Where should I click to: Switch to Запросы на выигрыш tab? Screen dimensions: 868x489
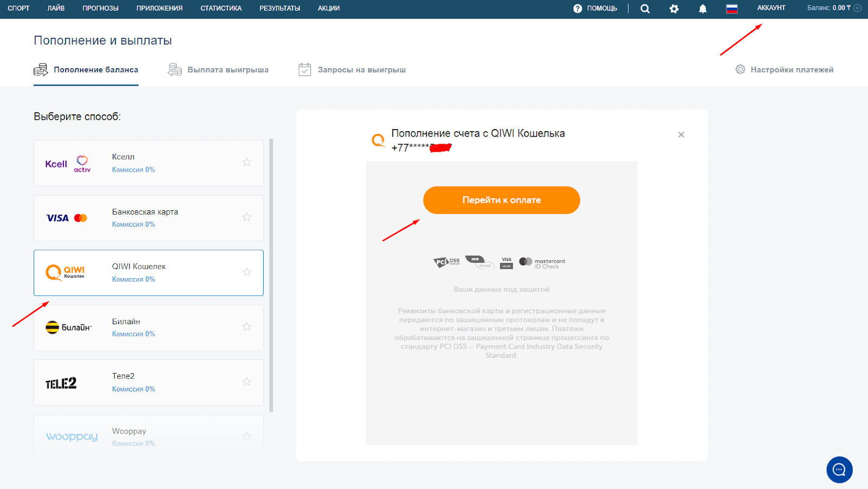pos(352,69)
